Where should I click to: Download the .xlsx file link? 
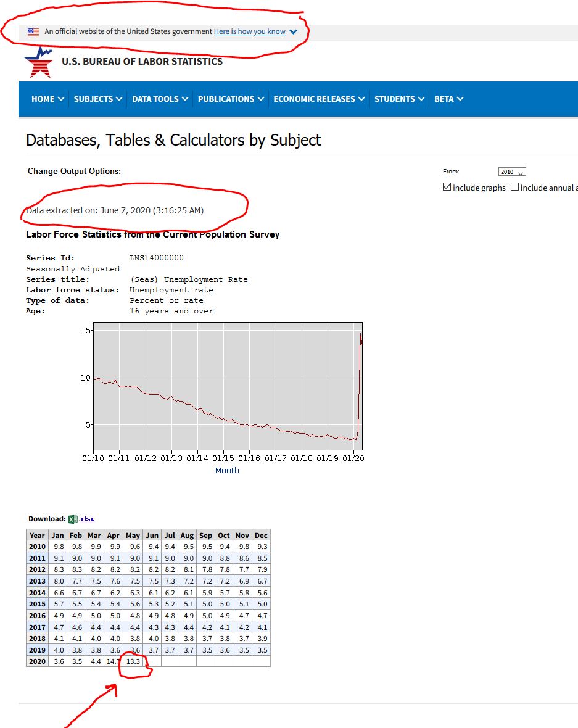click(x=87, y=519)
